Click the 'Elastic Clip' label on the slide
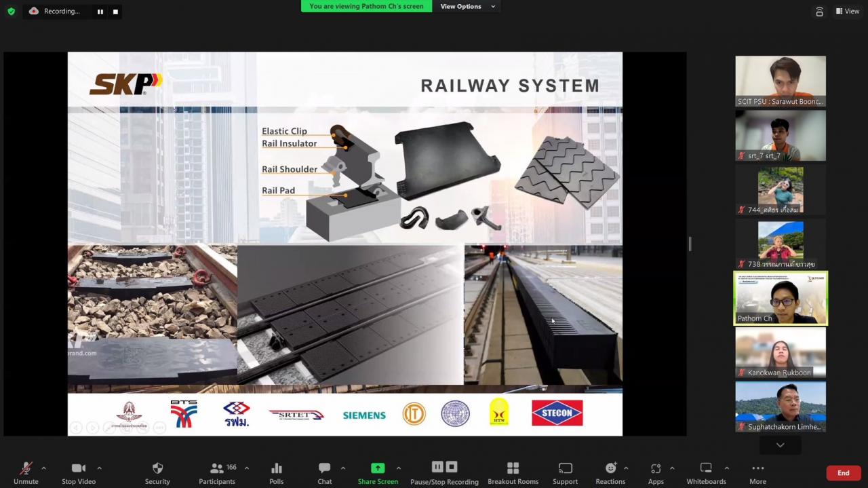This screenshot has width=868, height=488. point(284,131)
